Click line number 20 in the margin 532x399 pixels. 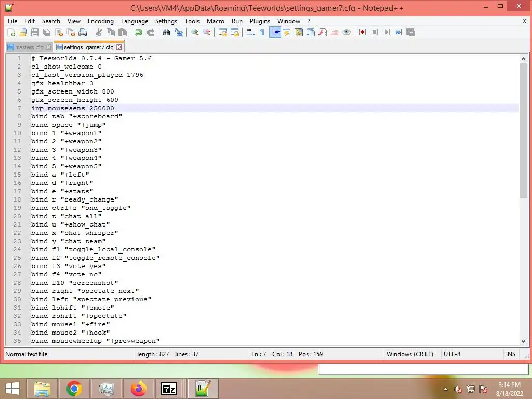click(17, 216)
